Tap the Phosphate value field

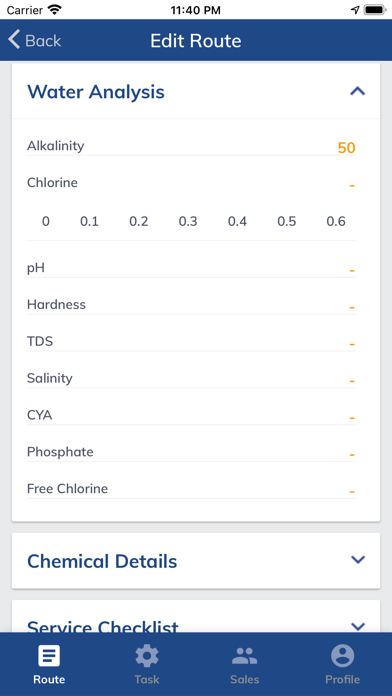[x=191, y=453]
